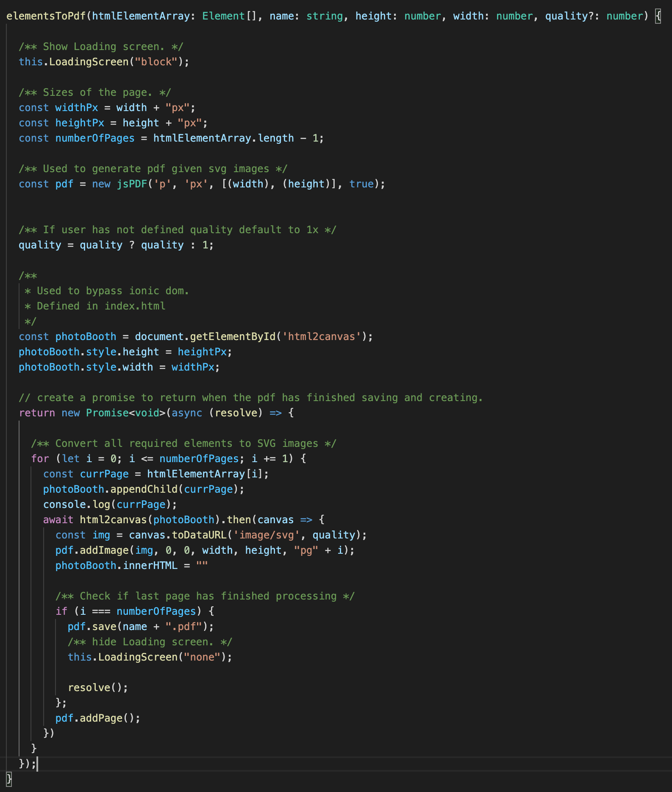Click the comment about quality default to 1x

pos(178,230)
